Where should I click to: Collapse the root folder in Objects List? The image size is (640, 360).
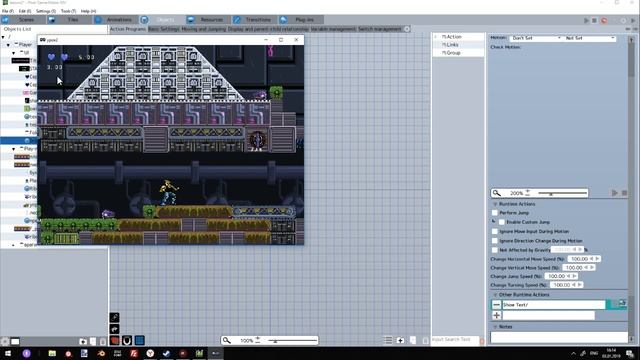pyautogui.click(x=3, y=37)
